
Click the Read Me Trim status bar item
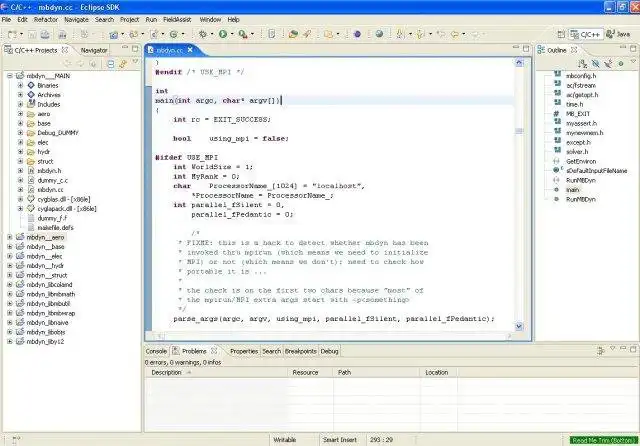point(604,440)
